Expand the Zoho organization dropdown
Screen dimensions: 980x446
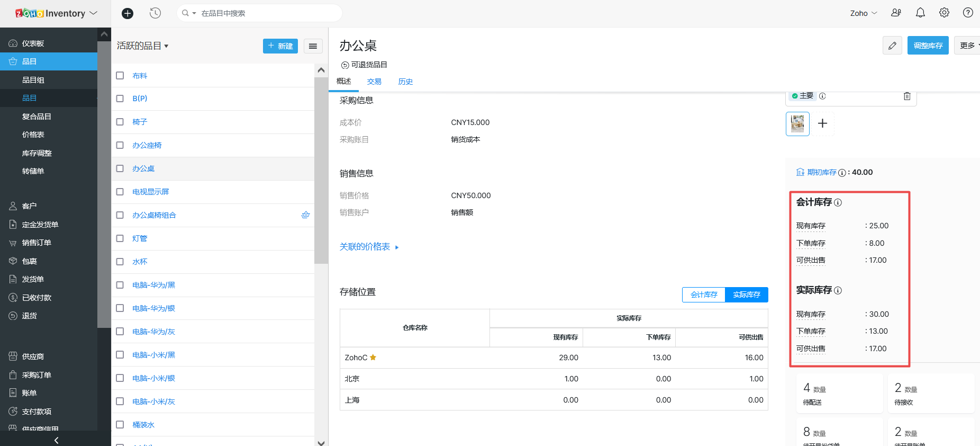tap(863, 13)
